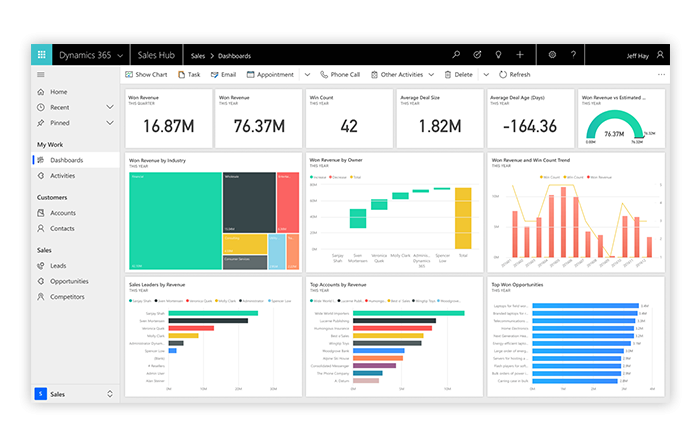Open the Sales area switcher
The width and height of the screenshot is (700, 446).
[74, 394]
